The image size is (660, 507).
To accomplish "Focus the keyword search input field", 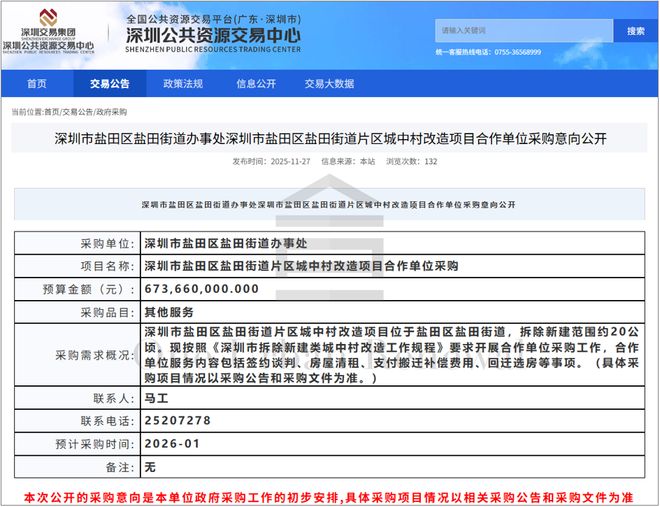I will (x=524, y=30).
